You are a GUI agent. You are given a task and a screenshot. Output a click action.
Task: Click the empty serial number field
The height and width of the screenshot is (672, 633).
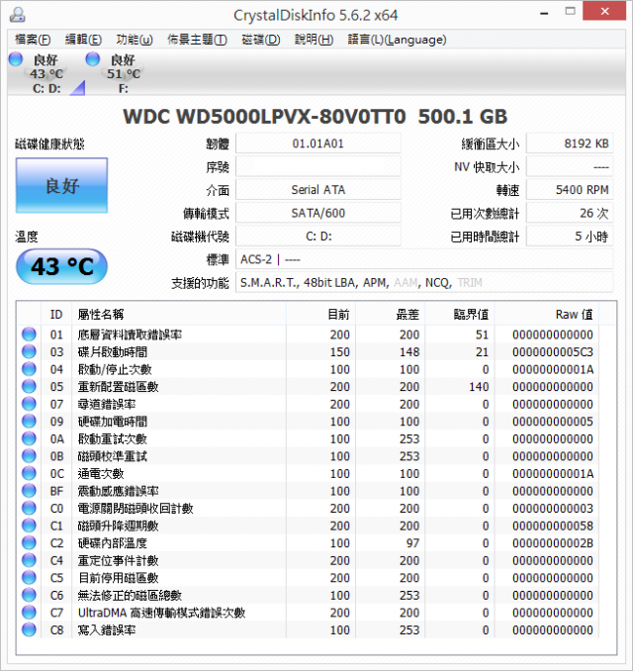click(x=318, y=166)
